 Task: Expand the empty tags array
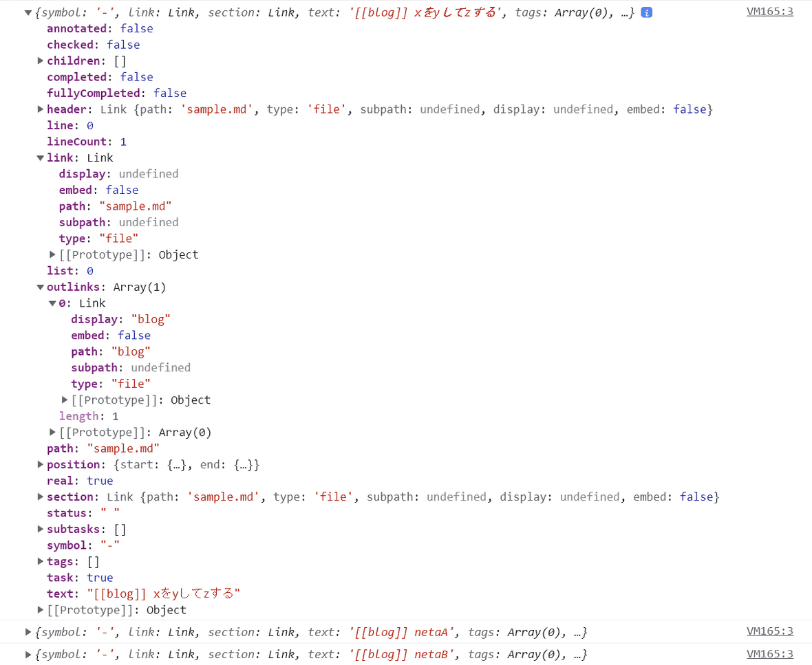coord(40,561)
